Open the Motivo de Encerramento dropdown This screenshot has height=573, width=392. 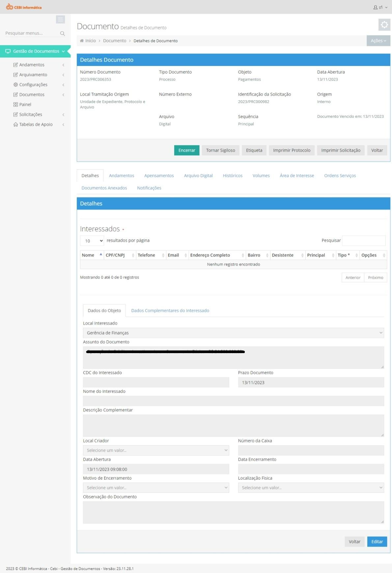[156, 488]
